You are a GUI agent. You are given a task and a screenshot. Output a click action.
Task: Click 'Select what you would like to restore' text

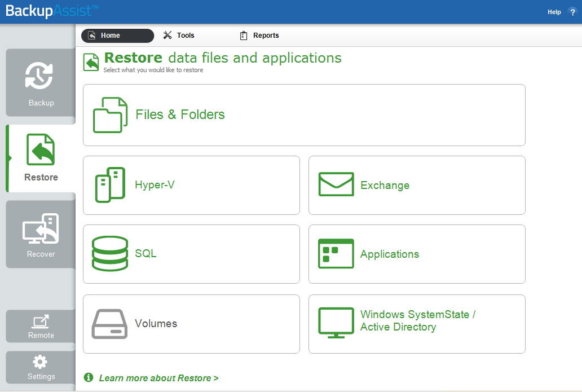(x=153, y=70)
